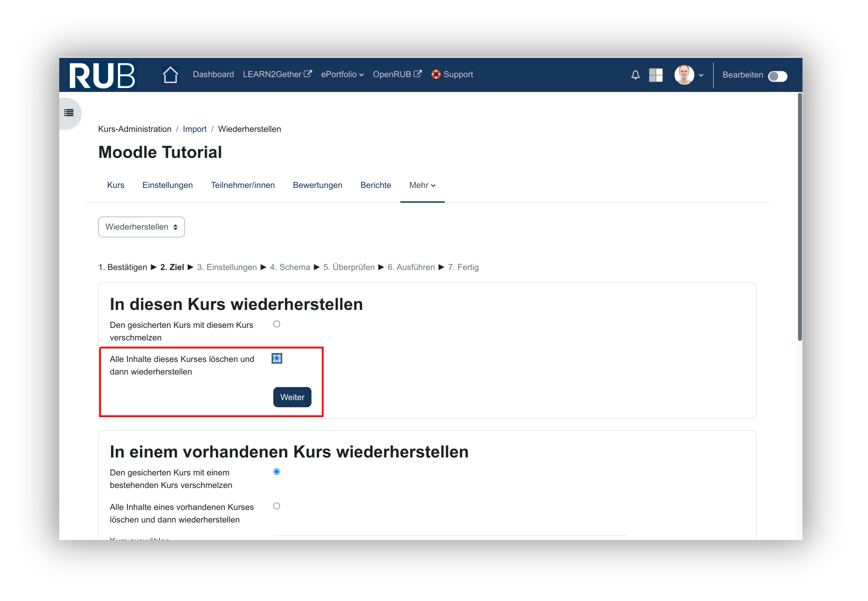The width and height of the screenshot is (868, 601).
Task: Select merge with existing course radio
Action: click(x=277, y=472)
